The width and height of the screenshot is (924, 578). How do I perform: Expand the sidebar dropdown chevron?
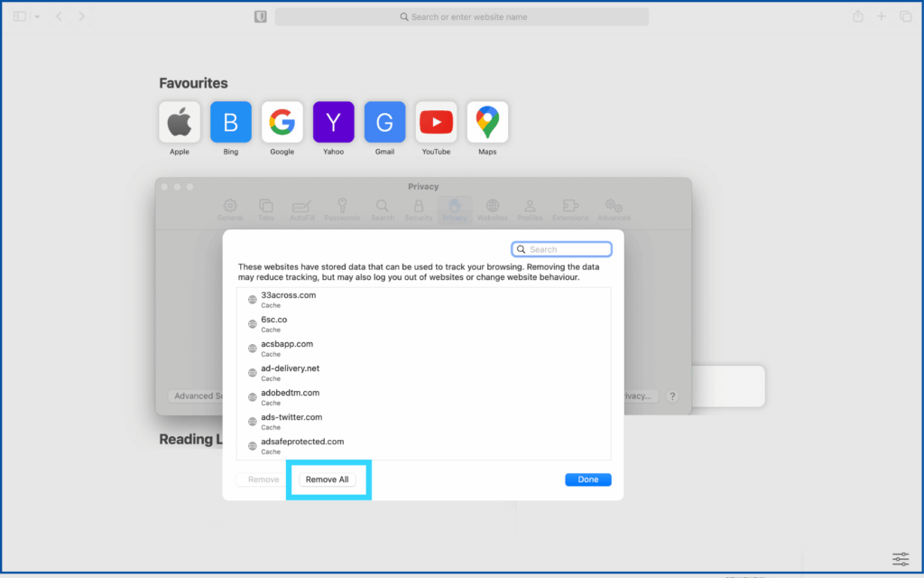[x=37, y=17]
